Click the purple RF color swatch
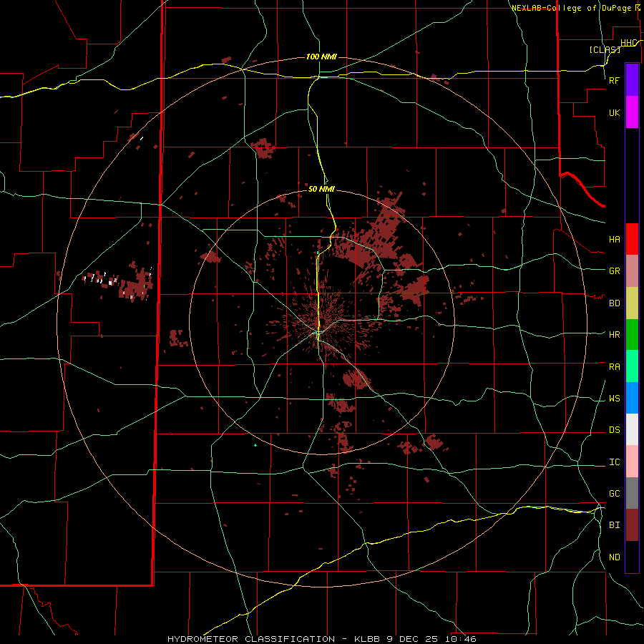The image size is (644, 644). [632, 80]
